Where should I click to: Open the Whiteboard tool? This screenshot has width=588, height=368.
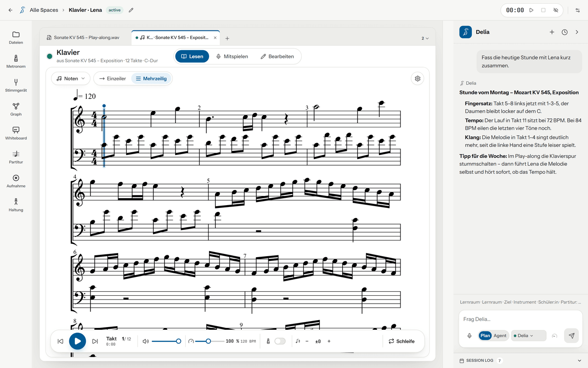(16, 133)
